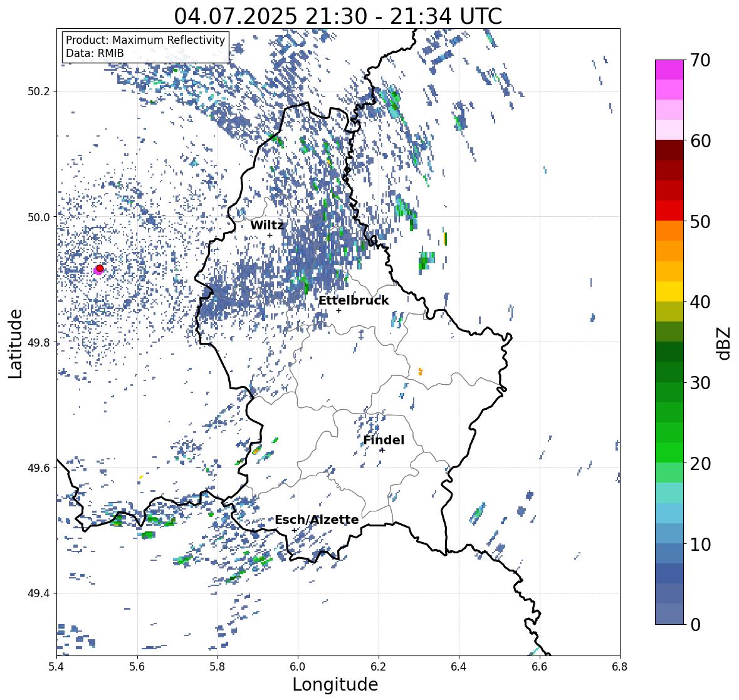Click the 6.2 longitude tick label
The image size is (739, 700).
click(x=379, y=666)
